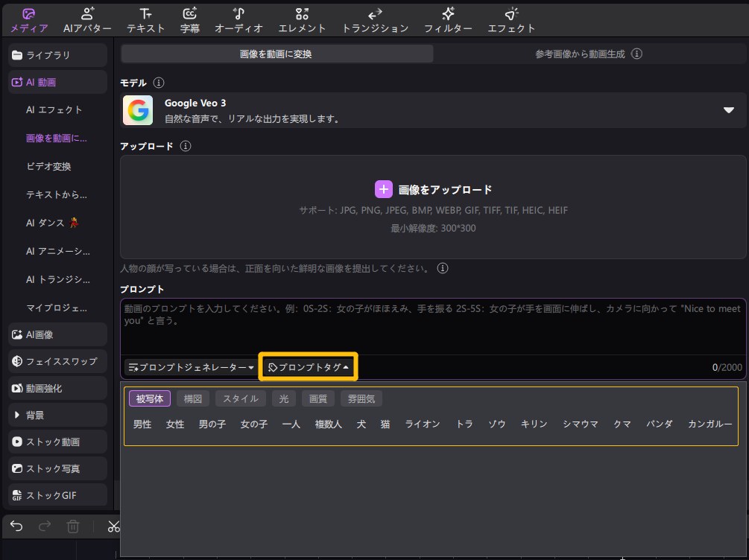This screenshot has width=749, height=560.
Task: Click the undo arrow icon
Action: coord(16,526)
